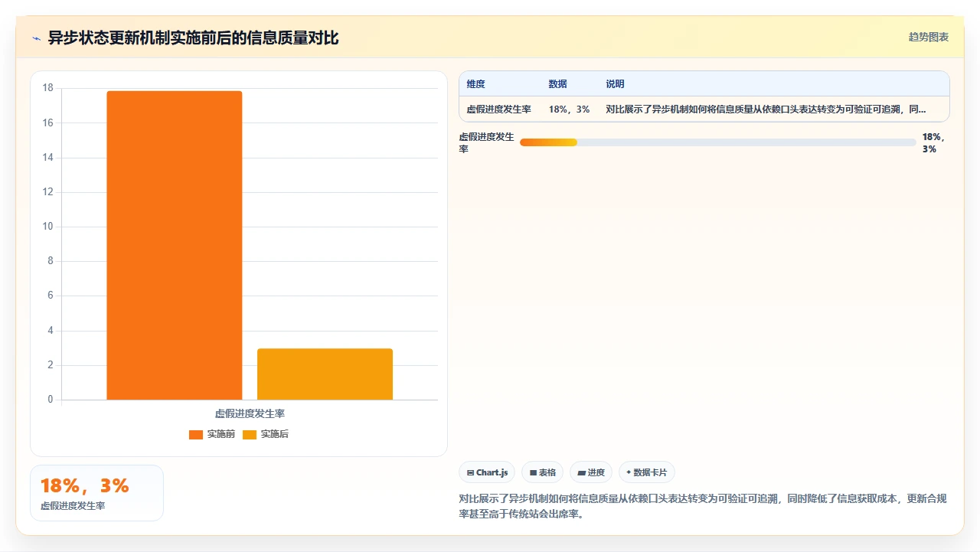Click the 数据 column header
Viewport: 980px width, 552px height.
558,84
